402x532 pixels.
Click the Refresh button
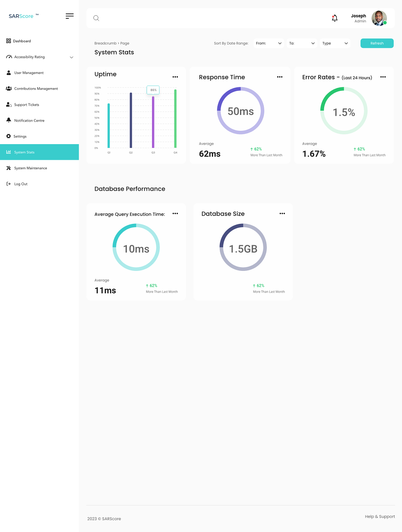point(377,43)
